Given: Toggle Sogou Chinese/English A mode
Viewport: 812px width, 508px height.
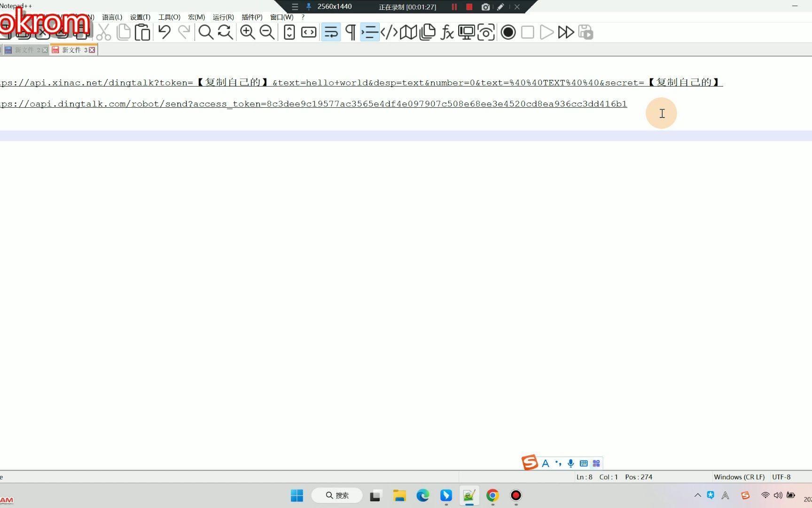Looking at the screenshot, I should point(546,463).
